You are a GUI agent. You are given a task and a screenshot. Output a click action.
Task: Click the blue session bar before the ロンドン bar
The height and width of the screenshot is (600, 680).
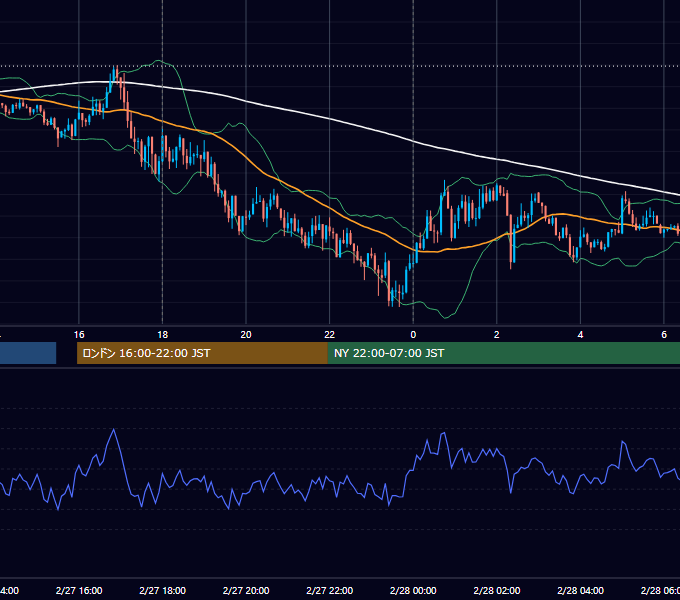[28, 353]
